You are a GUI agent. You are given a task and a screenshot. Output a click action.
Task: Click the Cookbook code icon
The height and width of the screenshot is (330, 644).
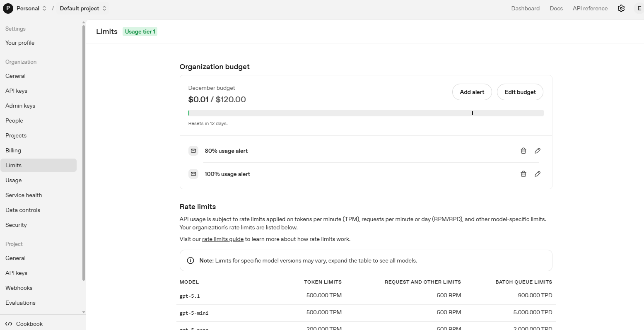point(9,324)
